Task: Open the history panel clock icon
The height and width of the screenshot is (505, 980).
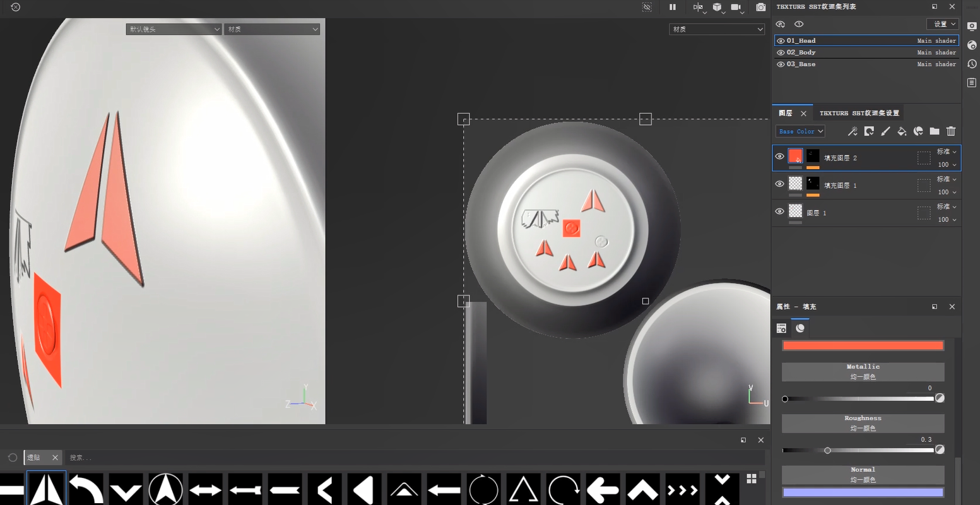Action: (972, 64)
